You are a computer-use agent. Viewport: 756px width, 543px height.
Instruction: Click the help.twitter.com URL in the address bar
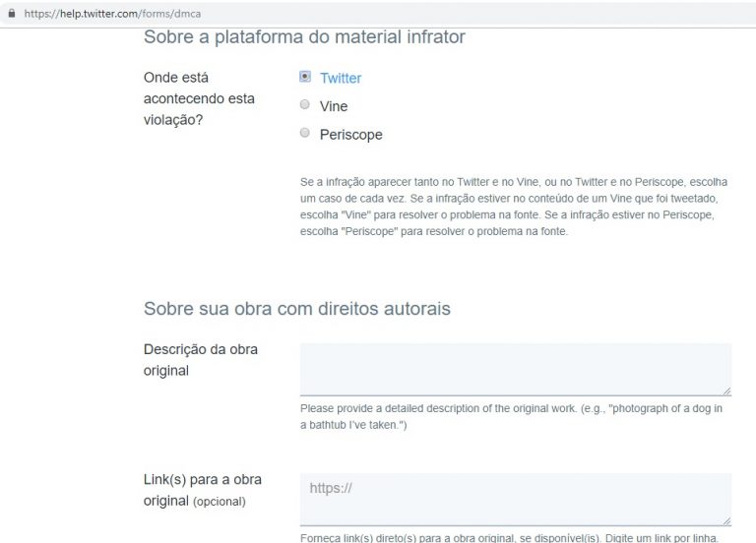[x=107, y=15]
